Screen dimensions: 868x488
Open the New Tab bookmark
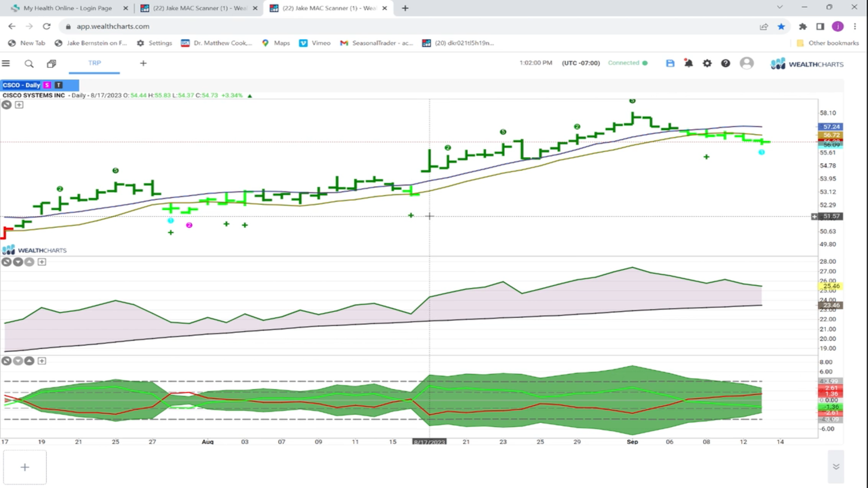click(27, 43)
